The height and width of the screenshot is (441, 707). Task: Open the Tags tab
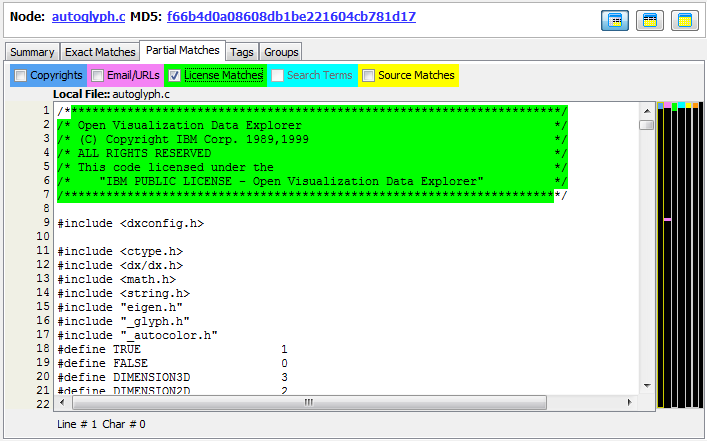click(241, 52)
